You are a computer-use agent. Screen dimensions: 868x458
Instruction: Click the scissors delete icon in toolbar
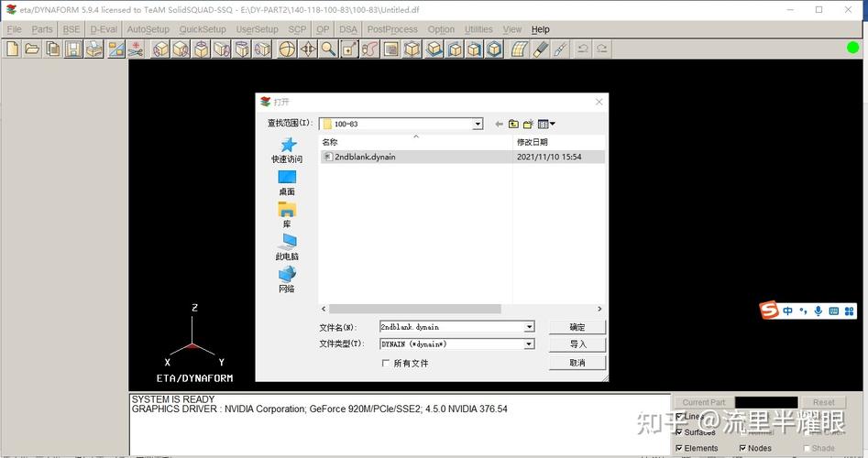pos(135,49)
